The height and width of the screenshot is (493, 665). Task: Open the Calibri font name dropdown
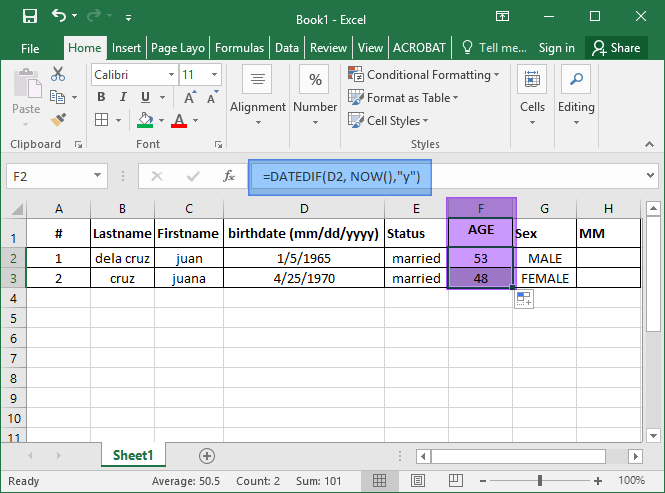point(171,75)
